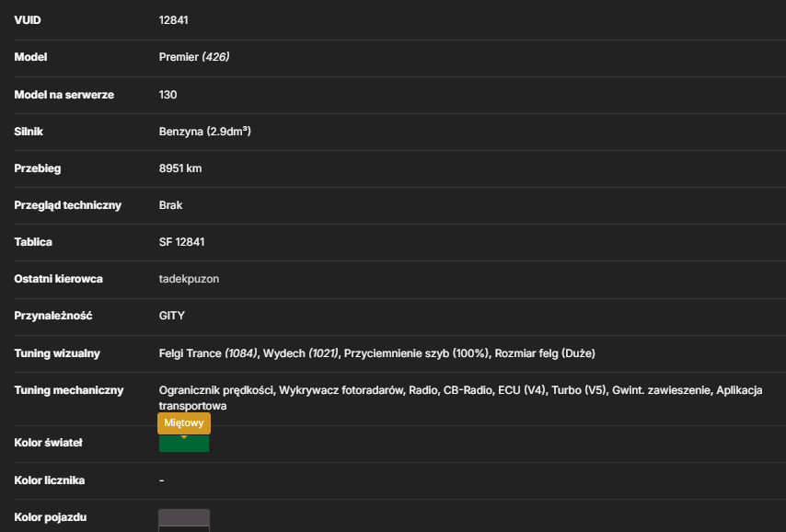Click the Brak technical inspection value
The height and width of the screenshot is (532, 786).
point(170,205)
